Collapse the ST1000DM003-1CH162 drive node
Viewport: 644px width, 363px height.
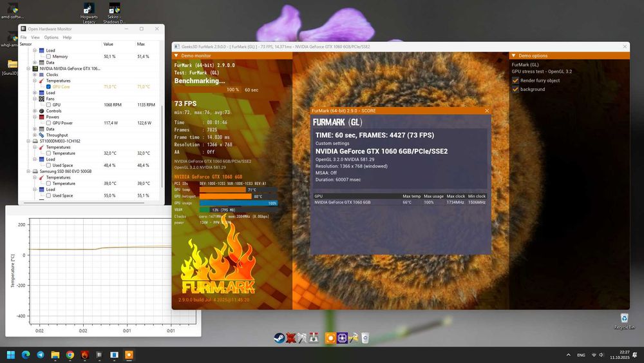(x=28, y=141)
